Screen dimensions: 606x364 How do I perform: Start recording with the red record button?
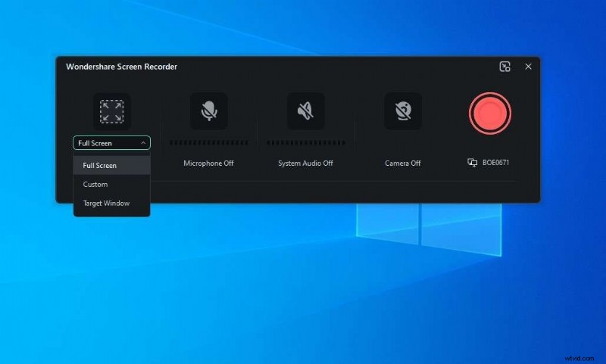tap(490, 114)
